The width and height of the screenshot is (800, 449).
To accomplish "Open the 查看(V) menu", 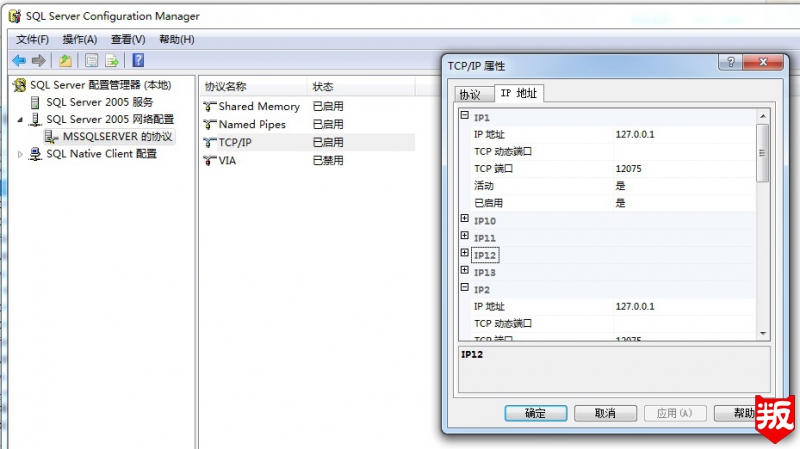I will [x=128, y=39].
